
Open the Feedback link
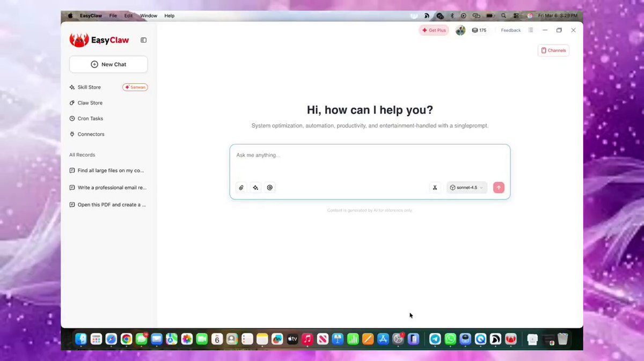pos(511,31)
